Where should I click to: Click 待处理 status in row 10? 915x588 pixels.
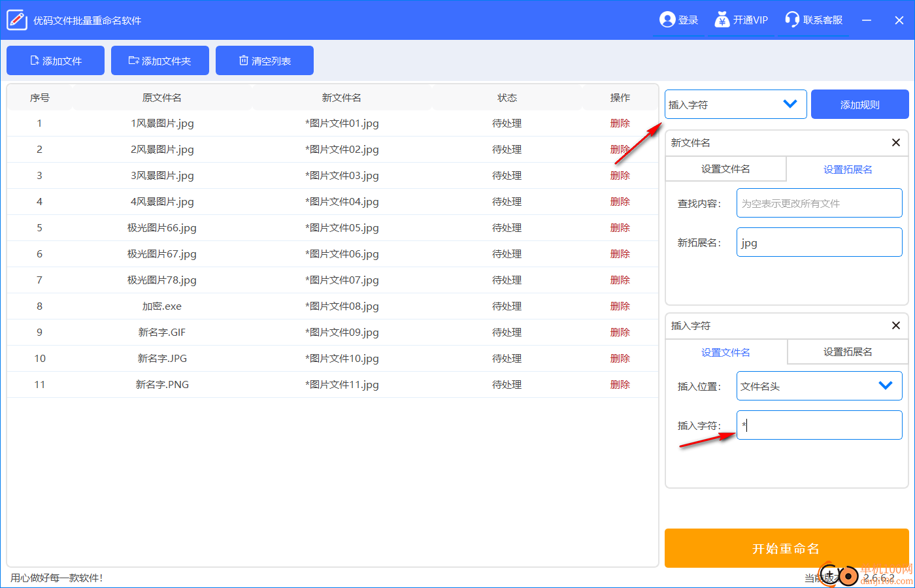pyautogui.click(x=507, y=359)
